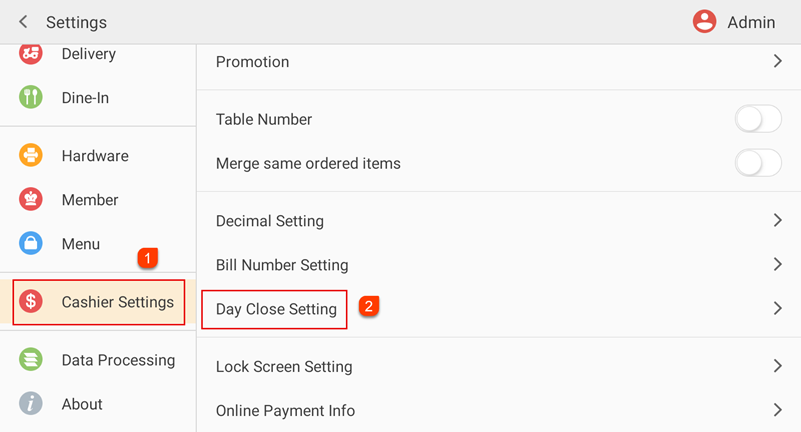This screenshot has height=432, width=801.
Task: Open Decimal Setting via its chevron
Action: click(777, 221)
